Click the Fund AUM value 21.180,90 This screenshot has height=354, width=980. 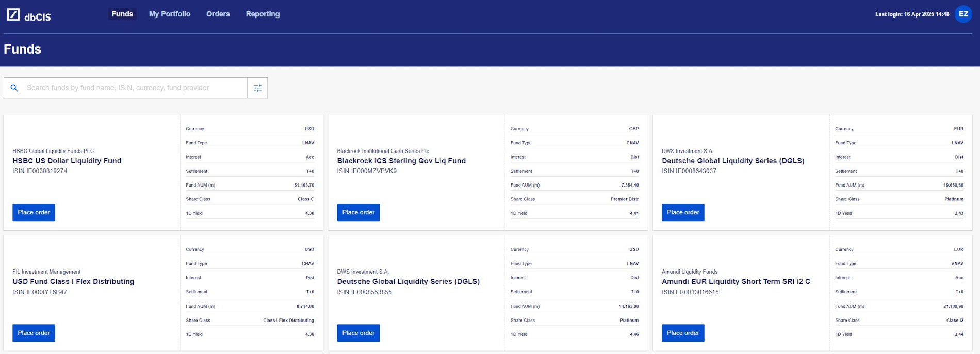click(953, 306)
